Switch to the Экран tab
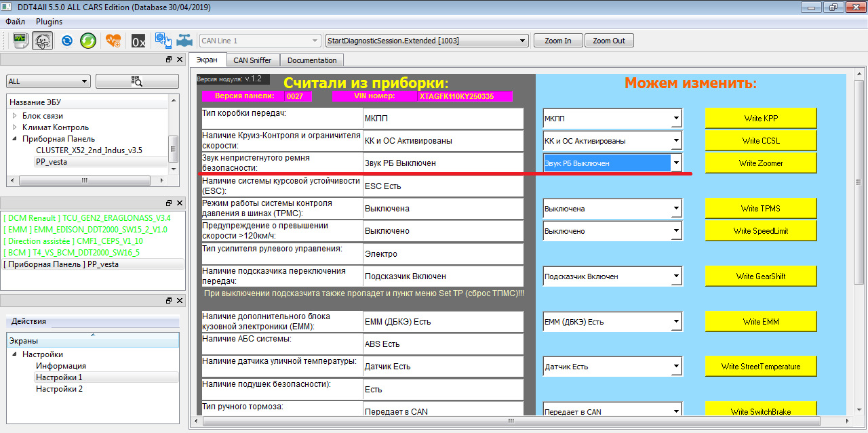 (207, 60)
